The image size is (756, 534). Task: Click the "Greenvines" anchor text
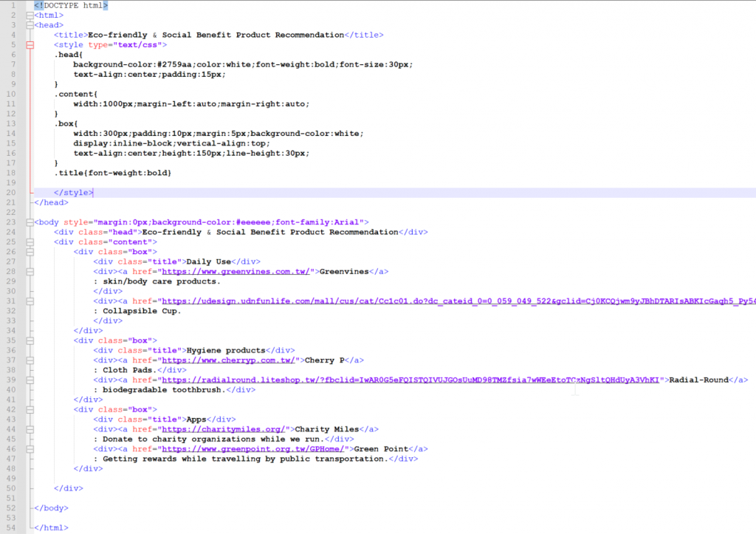(344, 272)
